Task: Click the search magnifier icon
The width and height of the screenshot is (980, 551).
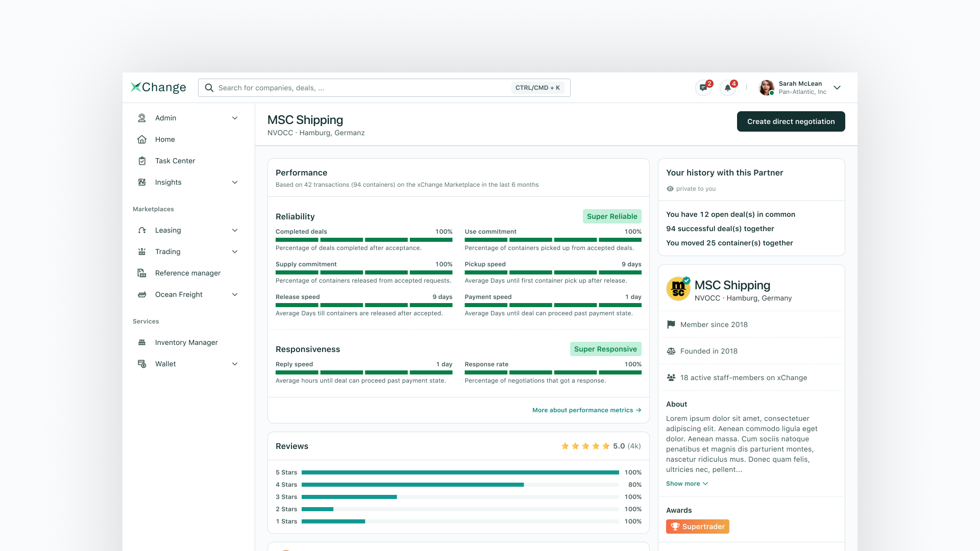Action: (x=209, y=88)
